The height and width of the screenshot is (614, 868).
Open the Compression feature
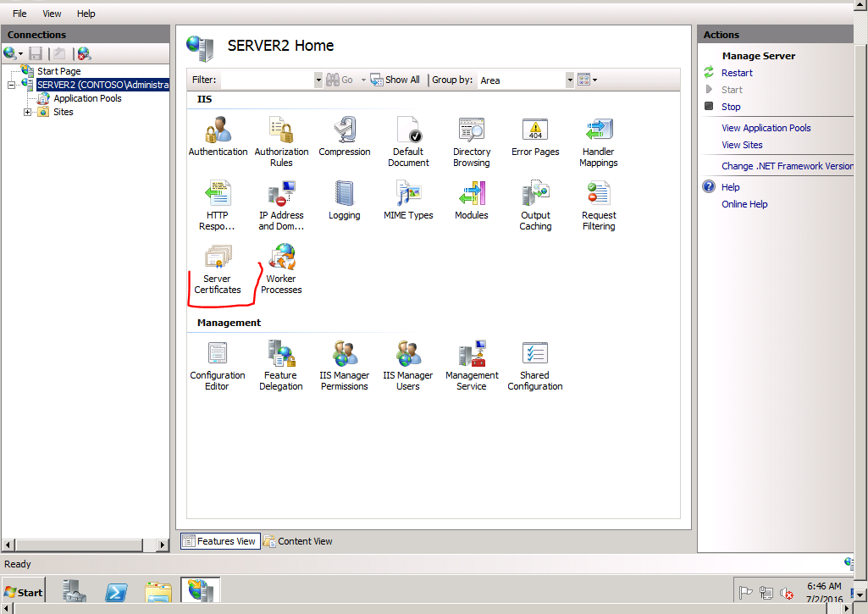pyautogui.click(x=345, y=136)
